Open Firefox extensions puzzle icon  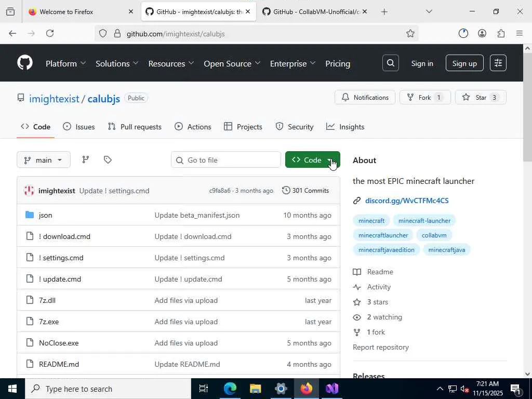501,33
